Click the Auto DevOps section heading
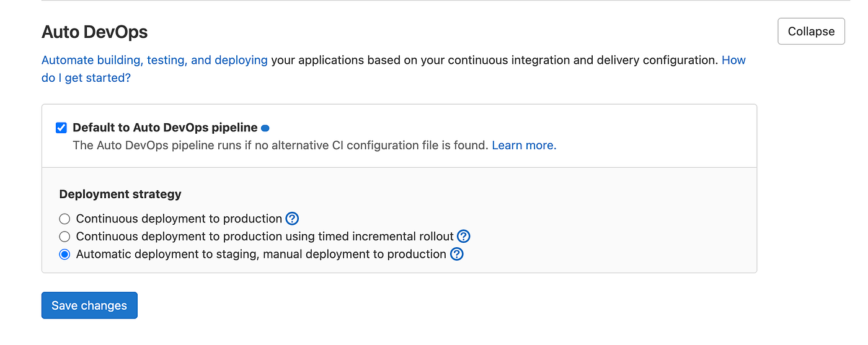 pyautogui.click(x=94, y=32)
